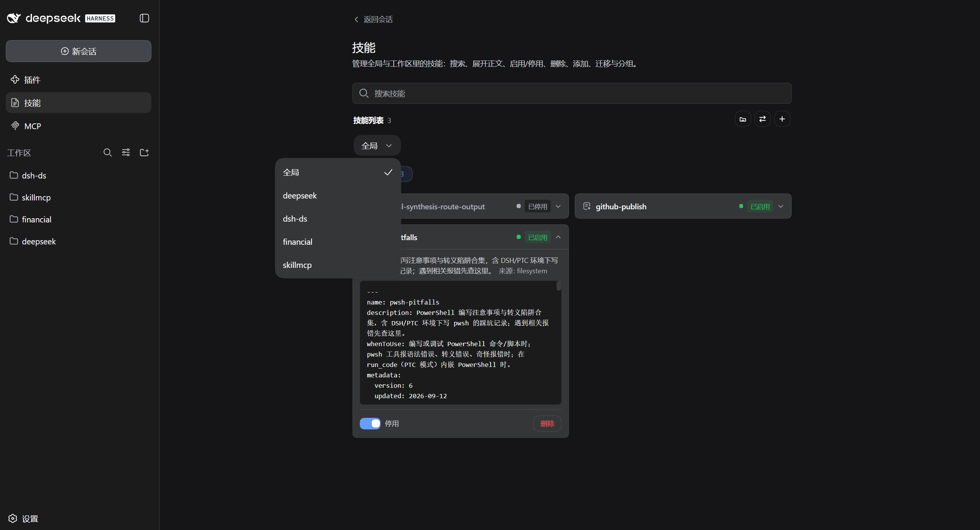Viewport: 980px width, 530px height.
Task: Click the 'version: 6' line
Action: tap(393, 385)
